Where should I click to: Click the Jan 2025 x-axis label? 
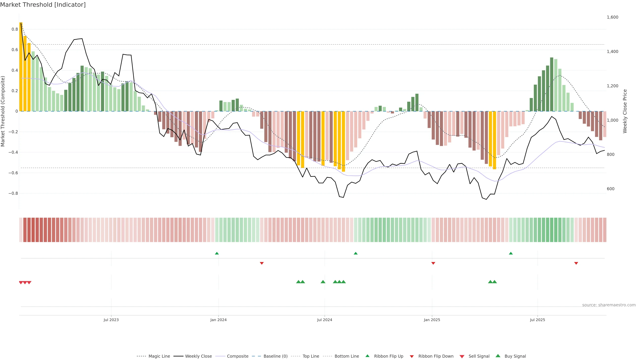click(432, 320)
